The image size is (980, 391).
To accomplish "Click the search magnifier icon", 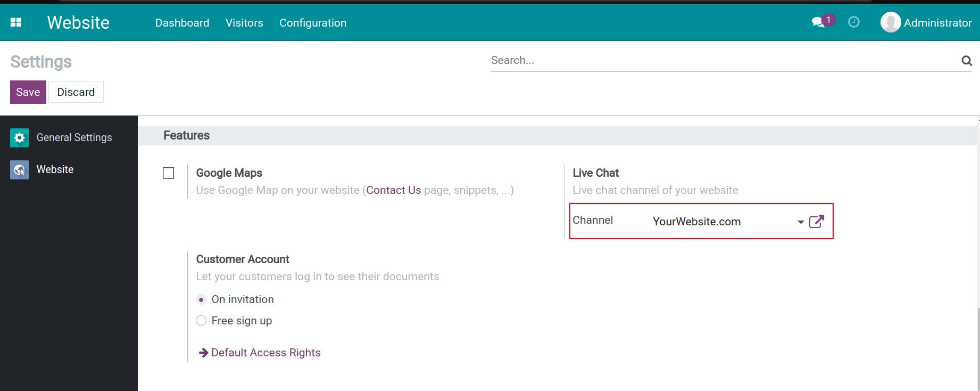I will 966,60.
